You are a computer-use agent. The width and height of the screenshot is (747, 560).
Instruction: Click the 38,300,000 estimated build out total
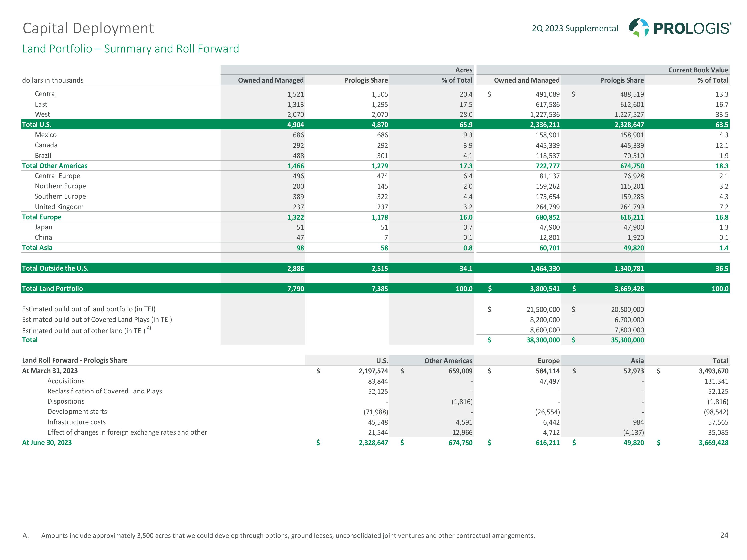(x=543, y=340)
